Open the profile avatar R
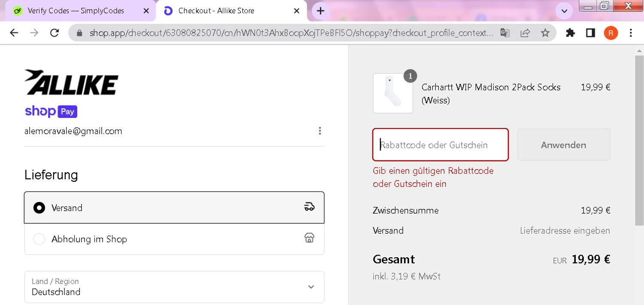Screen dimensions: 644x305 611,33
